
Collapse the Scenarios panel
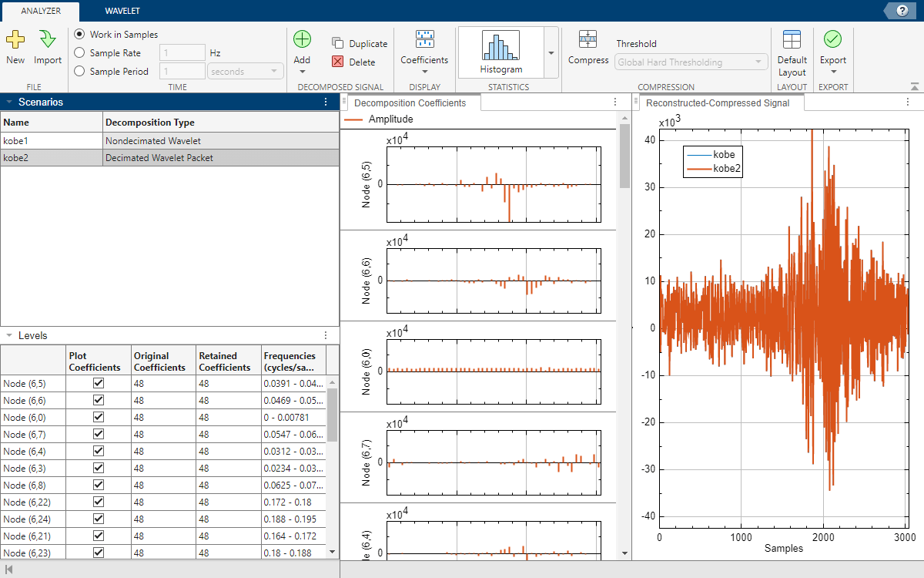[x=9, y=102]
